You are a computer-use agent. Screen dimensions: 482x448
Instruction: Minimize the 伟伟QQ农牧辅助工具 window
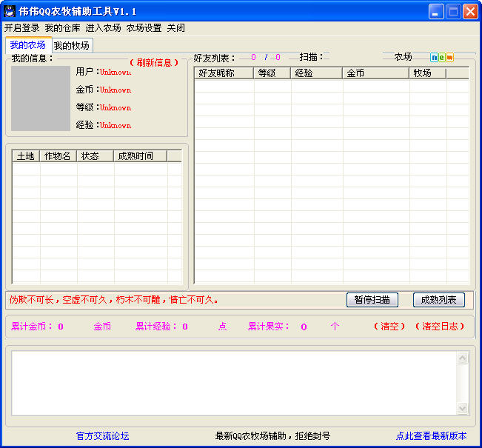pyautogui.click(x=436, y=12)
